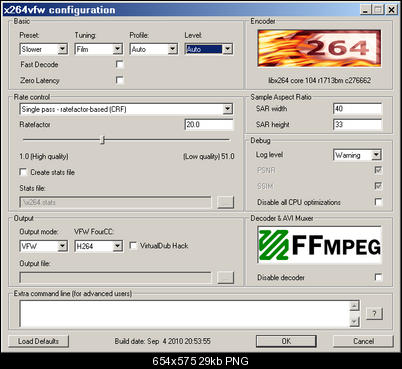Click the 1.0 (High quality) label
Viewport: 402px width, 369px height.
(x=44, y=156)
